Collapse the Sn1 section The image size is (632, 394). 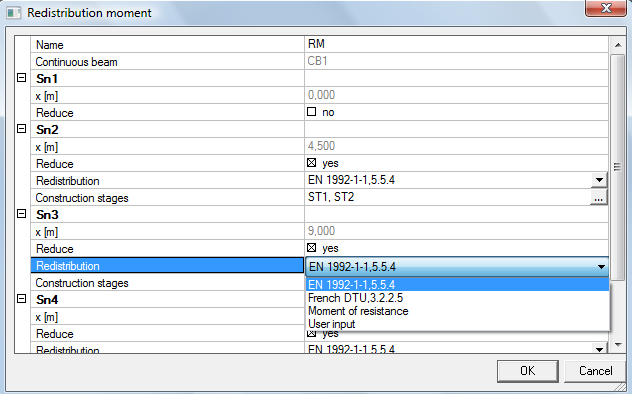(x=22, y=77)
